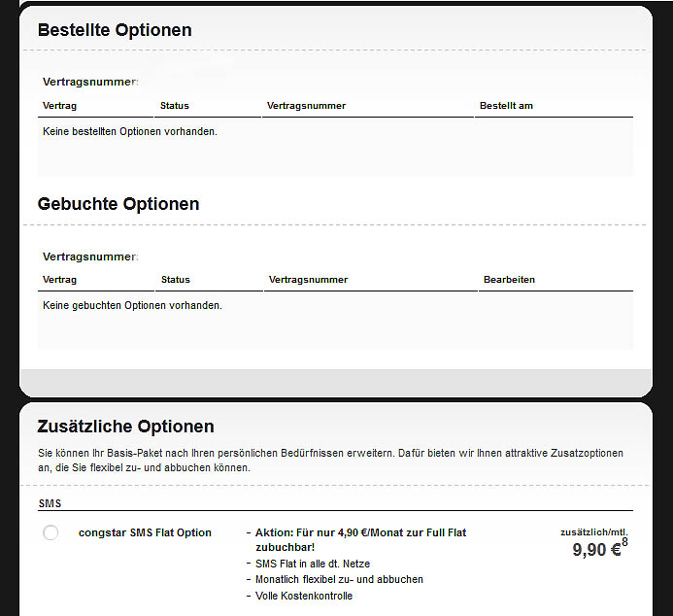Select the congstar SMS Flat Option radio button

click(50, 532)
